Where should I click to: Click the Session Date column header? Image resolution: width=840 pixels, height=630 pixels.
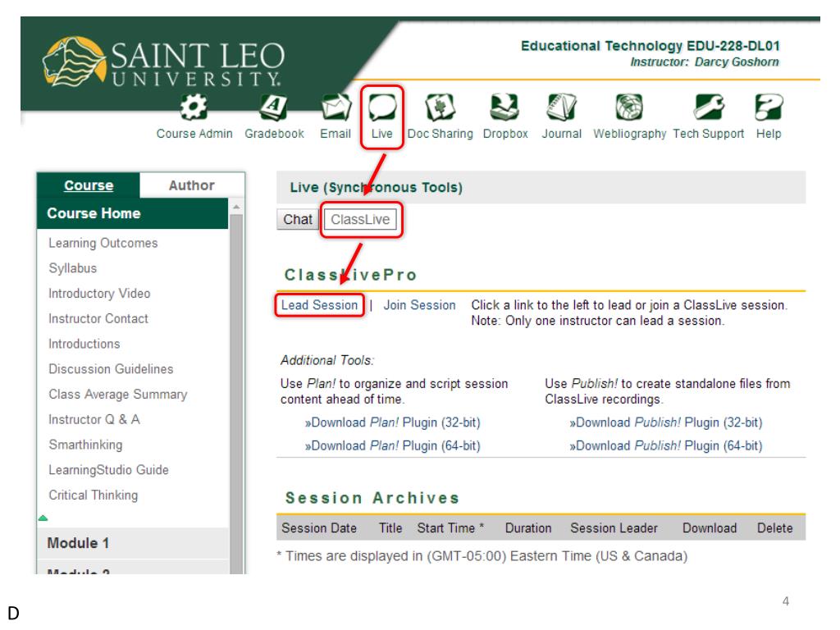point(319,528)
